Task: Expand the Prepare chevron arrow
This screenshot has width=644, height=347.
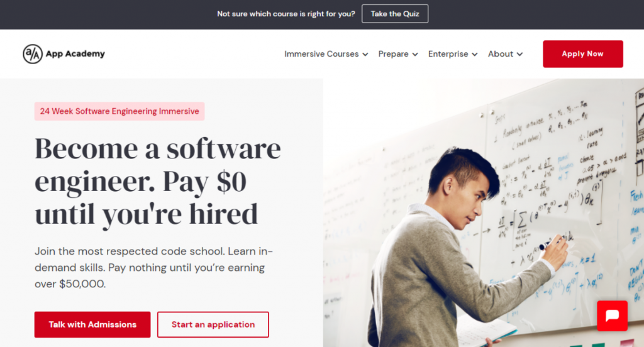Action: point(415,54)
